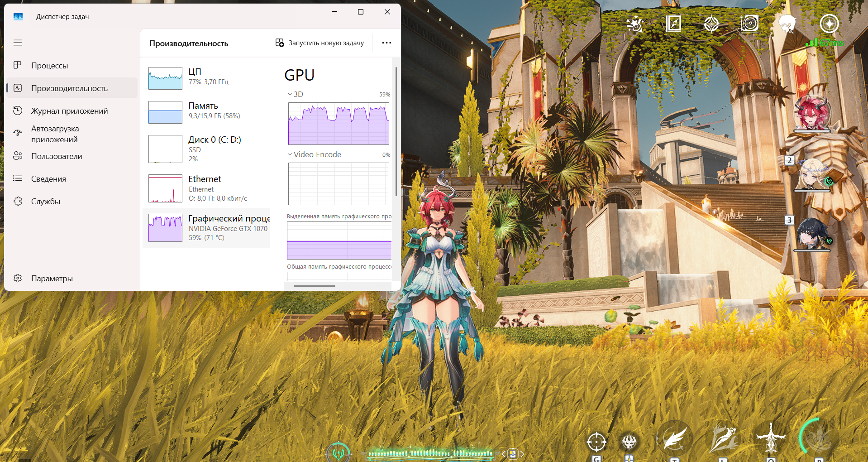Open Журнал приложений section

pos(71,111)
